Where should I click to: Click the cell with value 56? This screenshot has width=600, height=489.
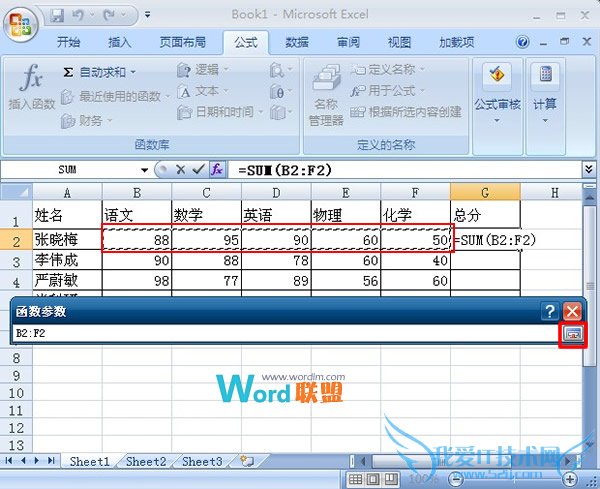tap(346, 281)
